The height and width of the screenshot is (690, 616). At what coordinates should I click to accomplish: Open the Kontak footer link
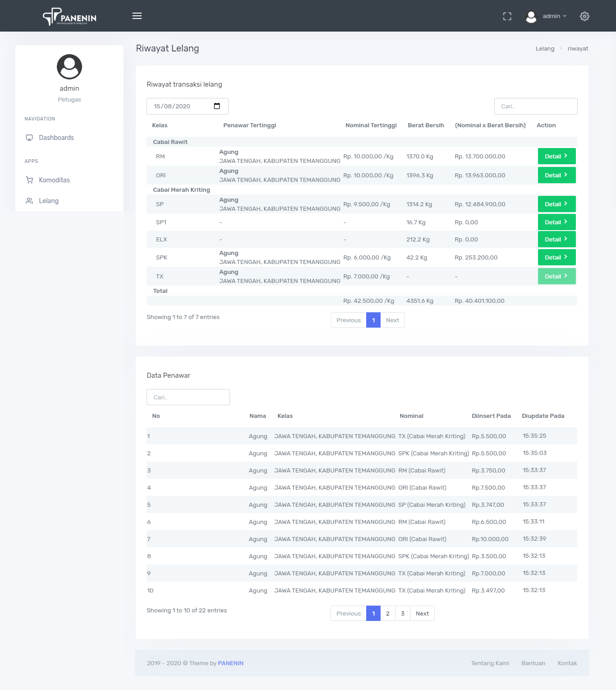pos(567,663)
